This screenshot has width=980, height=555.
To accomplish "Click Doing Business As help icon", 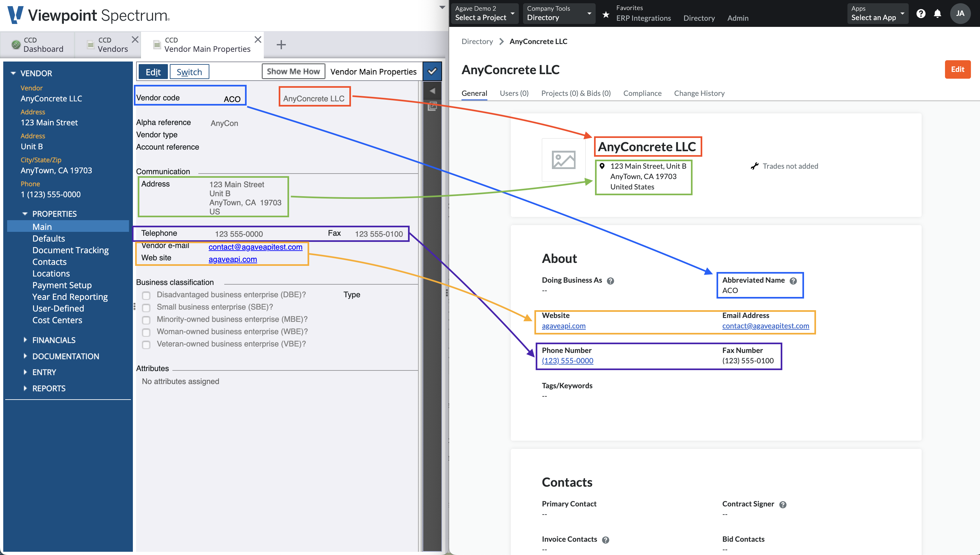I will 610,280.
